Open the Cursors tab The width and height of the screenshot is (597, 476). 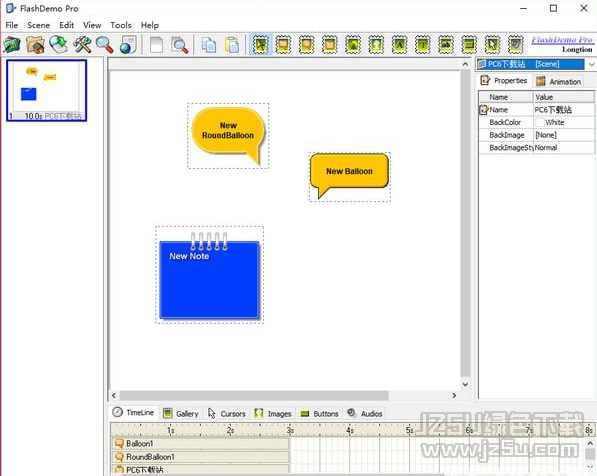pyautogui.click(x=227, y=414)
